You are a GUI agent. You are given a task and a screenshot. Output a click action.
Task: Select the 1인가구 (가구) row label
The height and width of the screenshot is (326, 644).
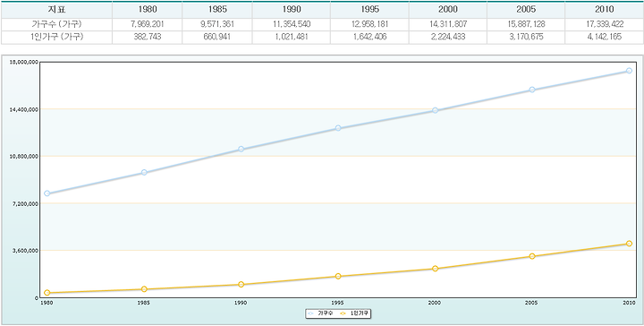tap(56, 37)
